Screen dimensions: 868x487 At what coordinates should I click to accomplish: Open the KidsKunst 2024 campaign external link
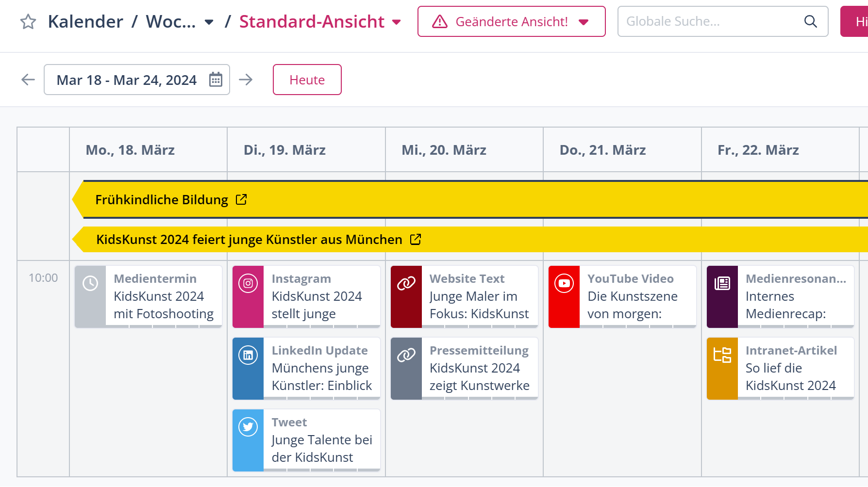click(415, 239)
